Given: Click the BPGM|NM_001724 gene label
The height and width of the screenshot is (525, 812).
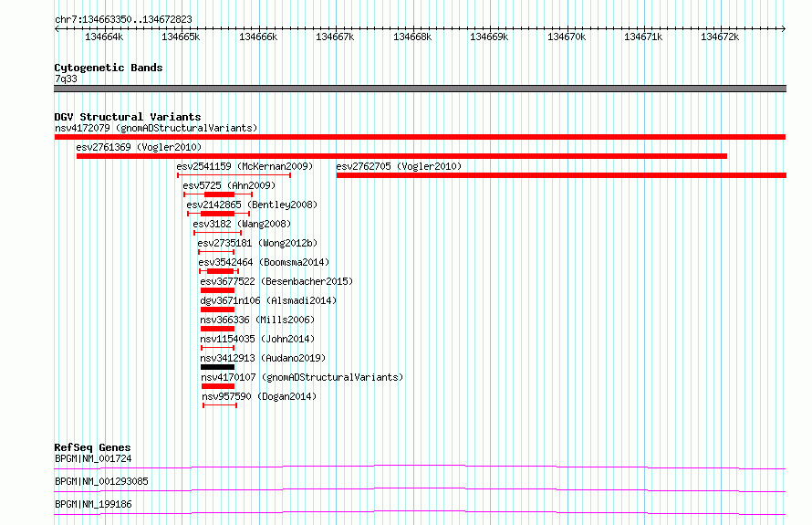Looking at the screenshot, I should 93,458.
